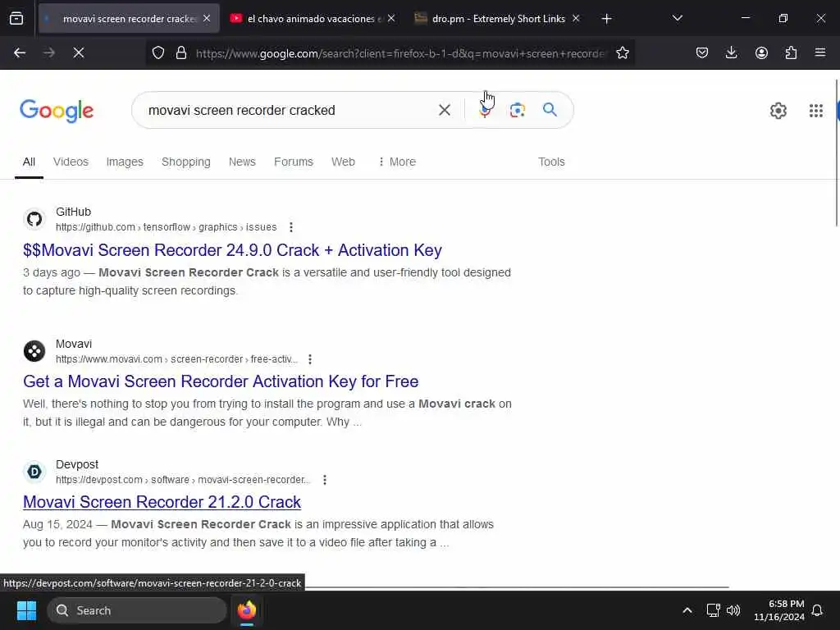Viewport: 840px width, 630px height.
Task: Open network status tray icon
Action: coord(713,610)
